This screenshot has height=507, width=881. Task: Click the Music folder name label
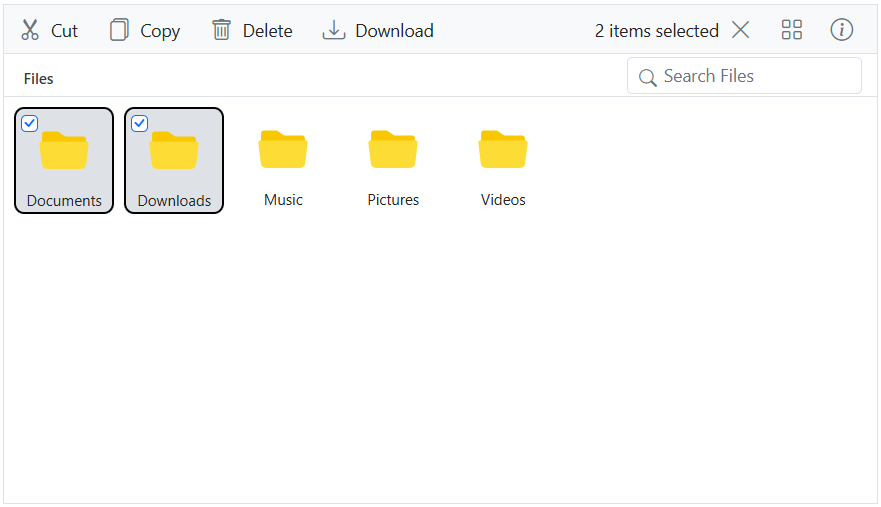(283, 199)
